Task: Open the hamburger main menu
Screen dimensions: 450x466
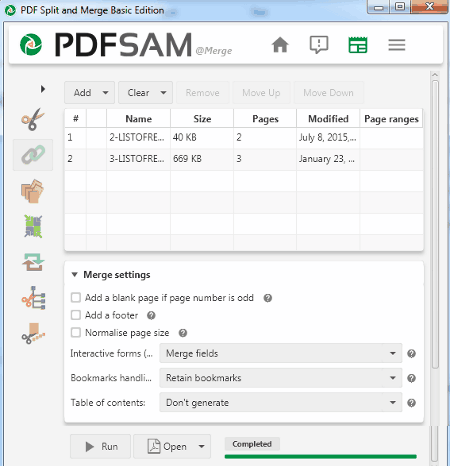Action: (x=397, y=45)
